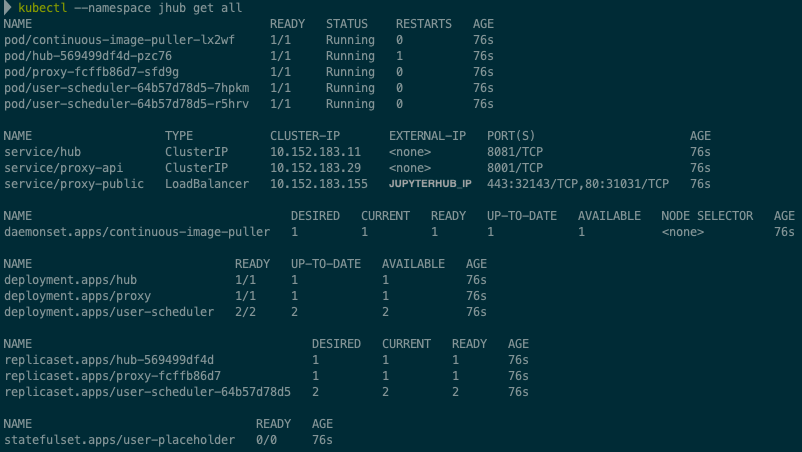Click statefulset.apps/user-placeholder entry
Image resolution: width=802 pixels, height=452 pixels.
tap(119, 440)
